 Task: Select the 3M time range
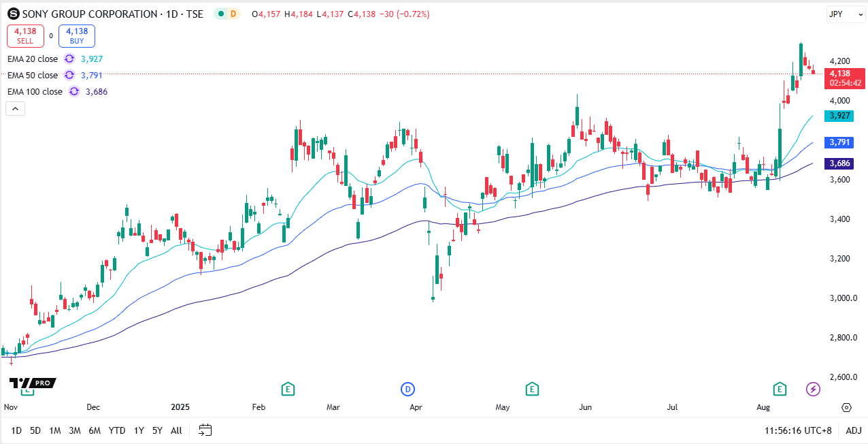coord(75,430)
